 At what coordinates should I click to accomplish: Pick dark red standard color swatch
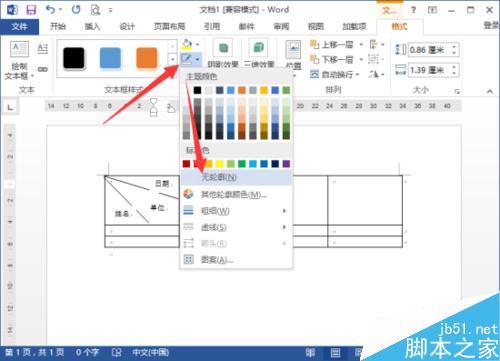[186, 164]
